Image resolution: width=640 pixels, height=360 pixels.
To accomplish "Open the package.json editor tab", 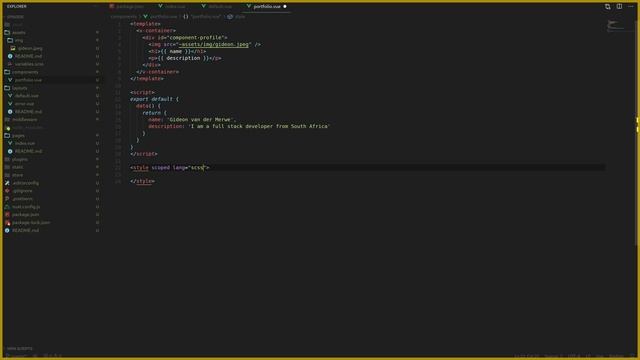I will (127, 7).
